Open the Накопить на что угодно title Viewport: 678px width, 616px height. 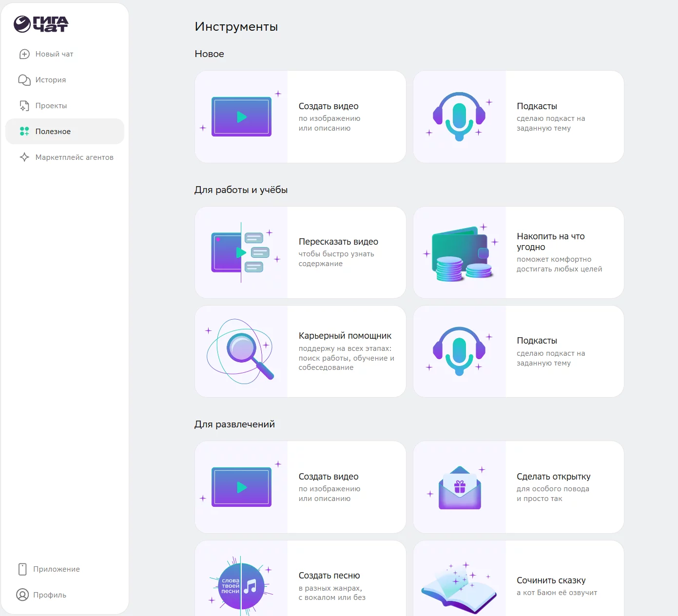[x=550, y=242]
